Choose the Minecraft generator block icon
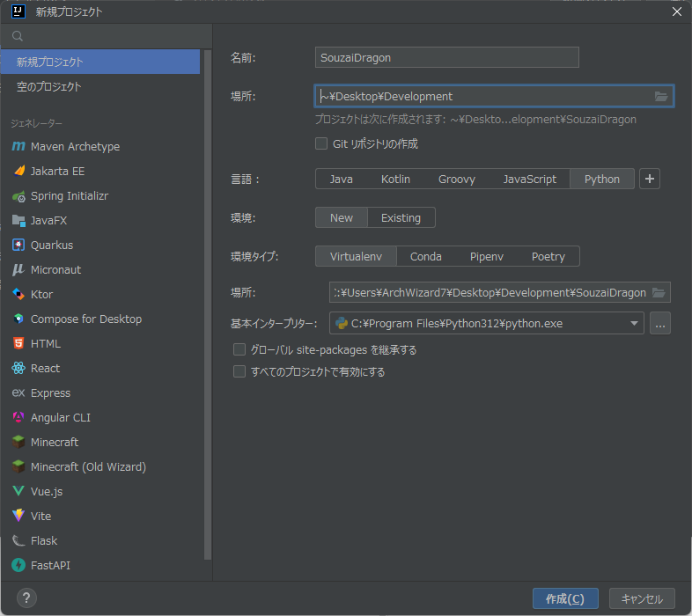692x616 pixels. [x=18, y=442]
